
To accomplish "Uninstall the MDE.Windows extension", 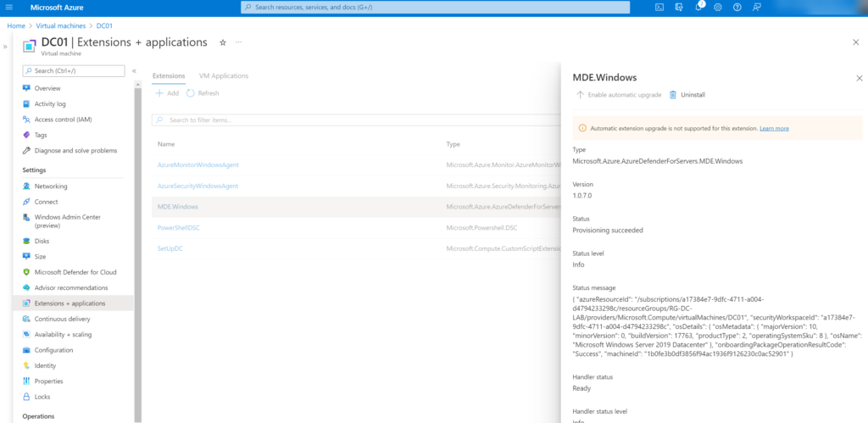I will tap(687, 95).
